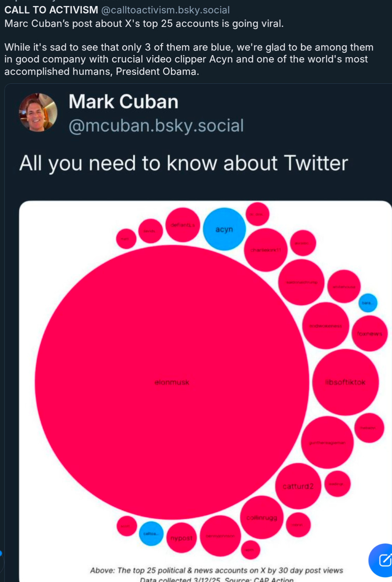Select the Mark Cuban name in embedded post

tap(123, 102)
